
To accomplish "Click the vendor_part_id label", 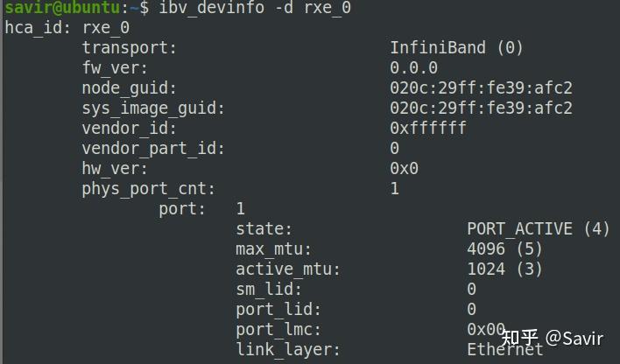I will pyautogui.click(x=153, y=148).
